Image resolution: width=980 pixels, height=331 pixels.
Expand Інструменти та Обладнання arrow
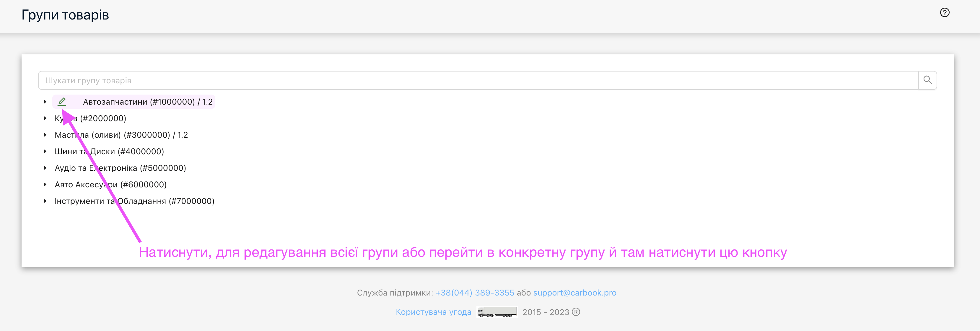(45, 201)
